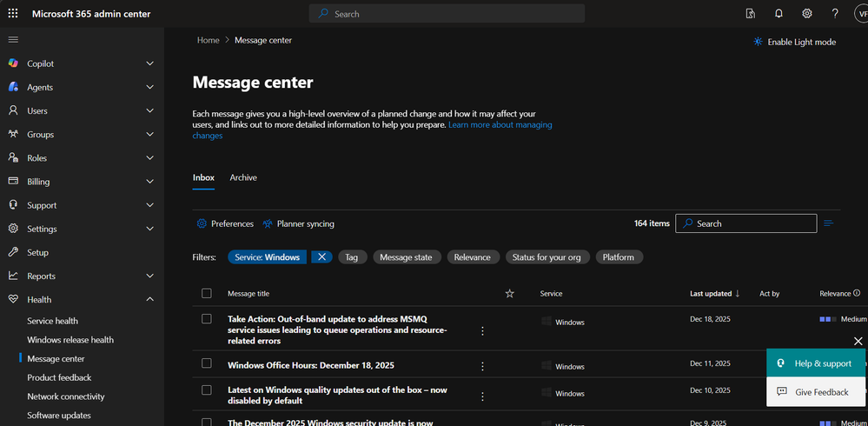This screenshot has width=868, height=426.
Task: Click the Preferences gear icon
Action: (202, 223)
